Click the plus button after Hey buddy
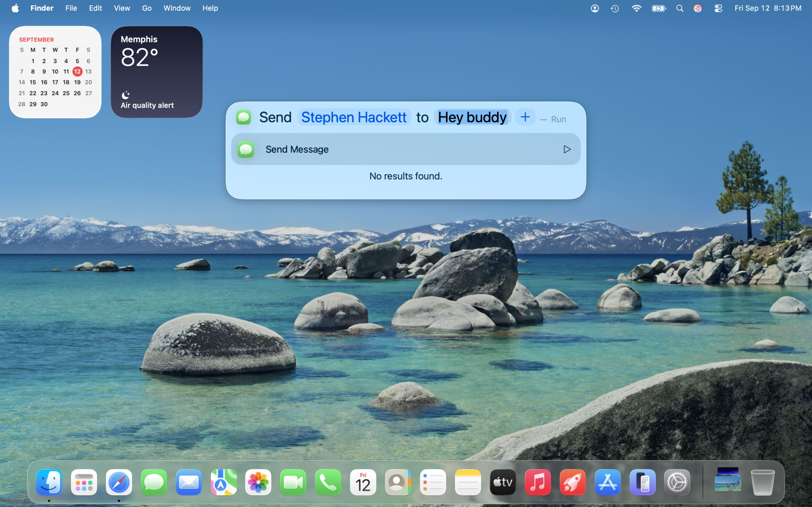 525,117
